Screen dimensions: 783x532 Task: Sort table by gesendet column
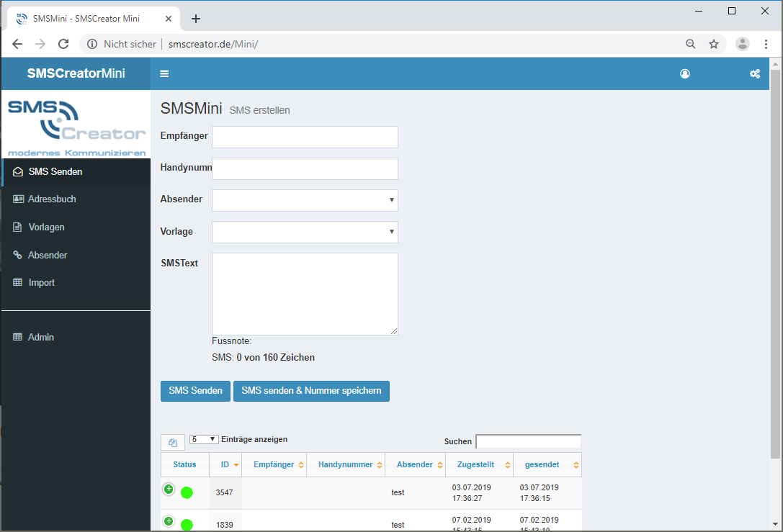(547, 464)
